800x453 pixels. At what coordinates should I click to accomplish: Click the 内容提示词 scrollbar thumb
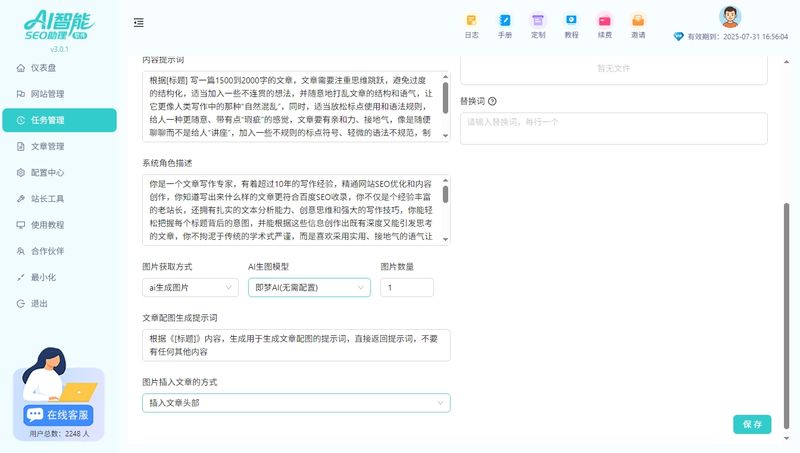pyautogui.click(x=445, y=98)
